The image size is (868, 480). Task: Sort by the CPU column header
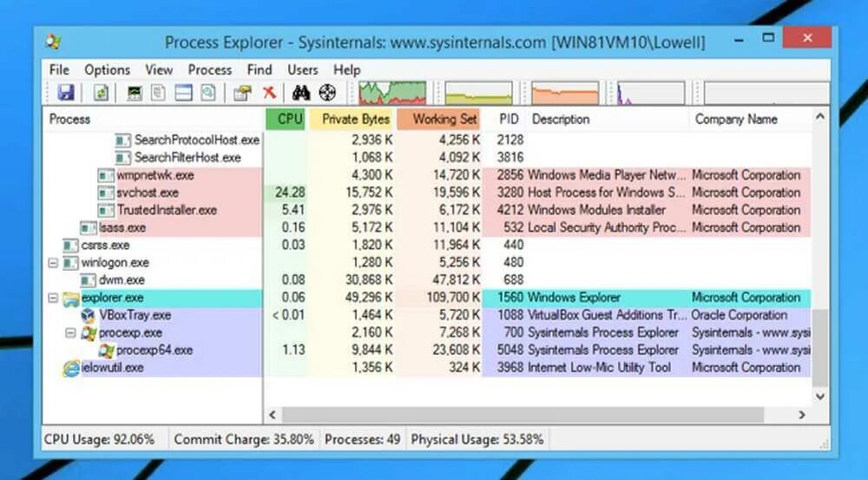[286, 119]
